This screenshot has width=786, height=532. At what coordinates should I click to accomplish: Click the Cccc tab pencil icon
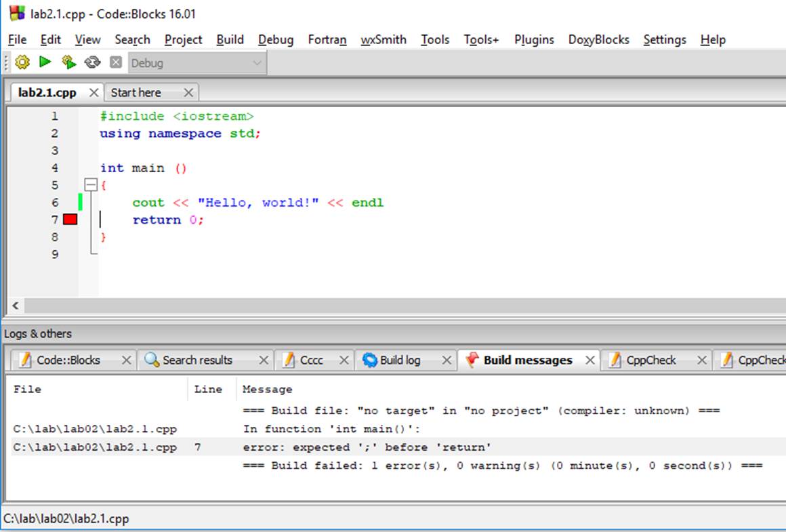(288, 359)
